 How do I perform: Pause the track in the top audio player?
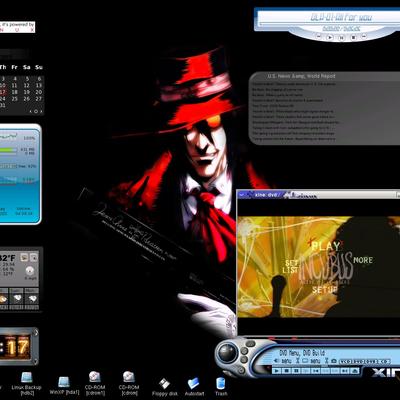click(341, 37)
